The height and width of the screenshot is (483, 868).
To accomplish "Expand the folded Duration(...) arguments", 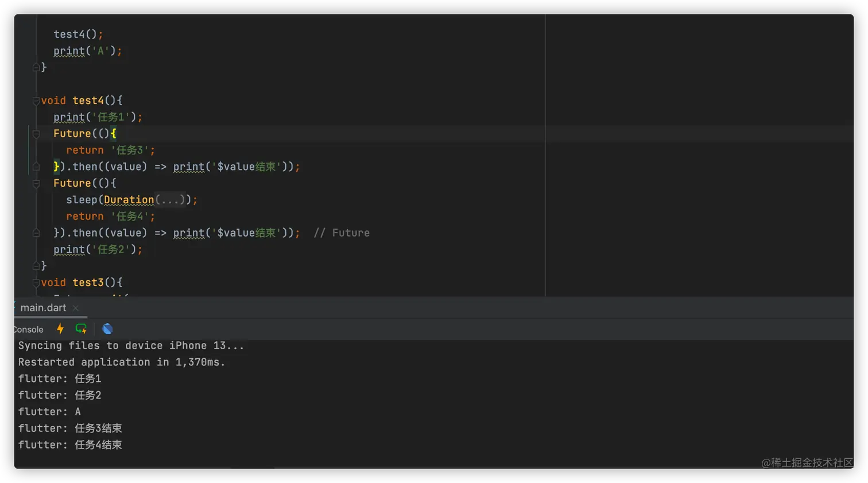I will 170,200.
